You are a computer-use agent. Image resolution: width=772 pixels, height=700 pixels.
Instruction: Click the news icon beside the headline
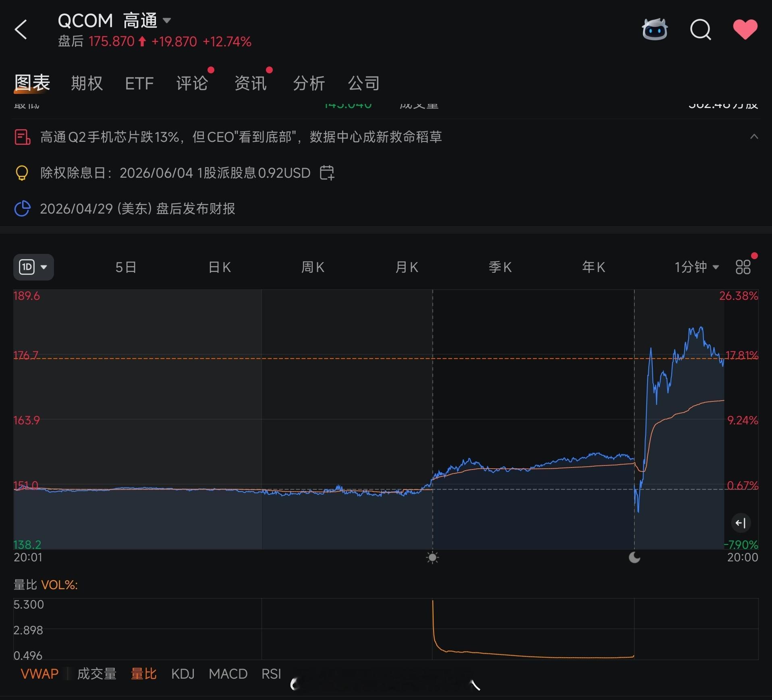tap(22, 137)
